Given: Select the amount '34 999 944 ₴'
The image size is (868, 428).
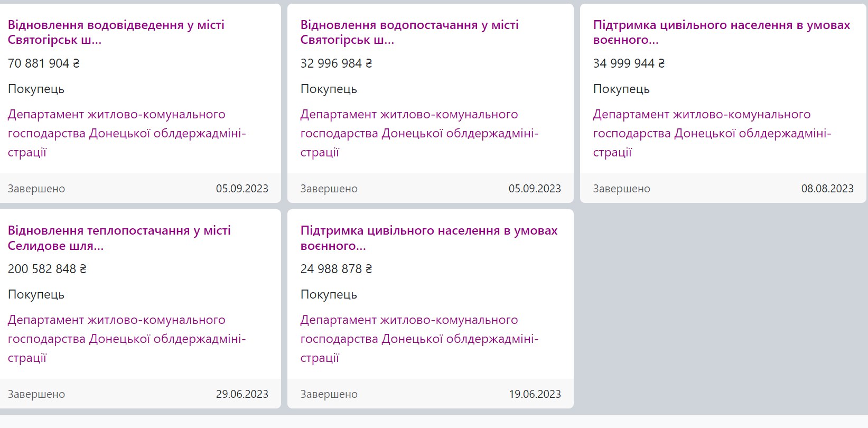Looking at the screenshot, I should point(629,63).
